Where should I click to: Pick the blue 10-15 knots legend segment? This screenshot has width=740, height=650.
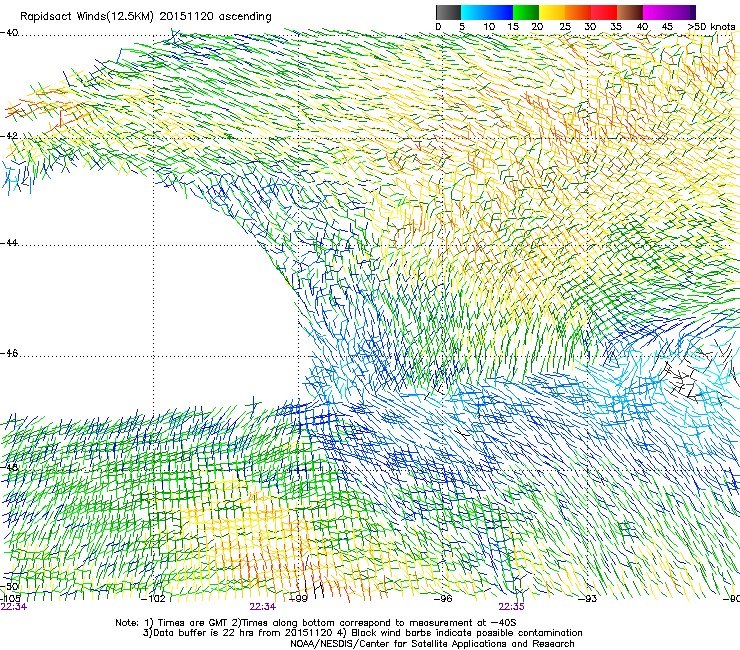click(x=500, y=12)
